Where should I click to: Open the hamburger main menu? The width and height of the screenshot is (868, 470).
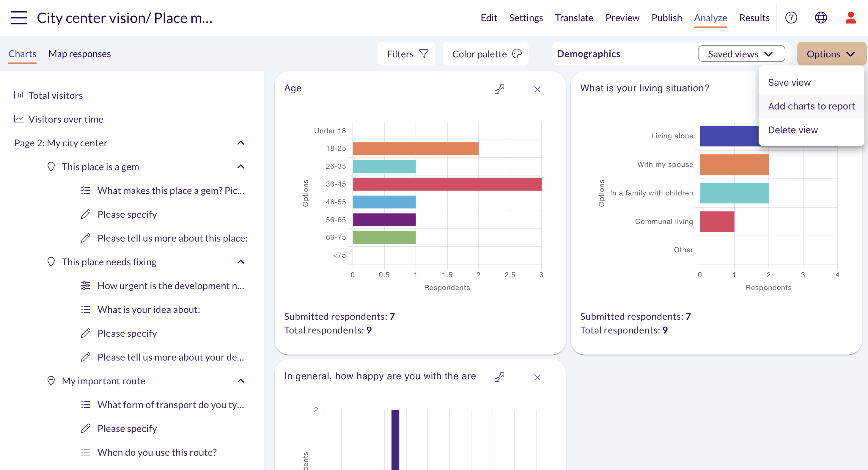point(19,18)
